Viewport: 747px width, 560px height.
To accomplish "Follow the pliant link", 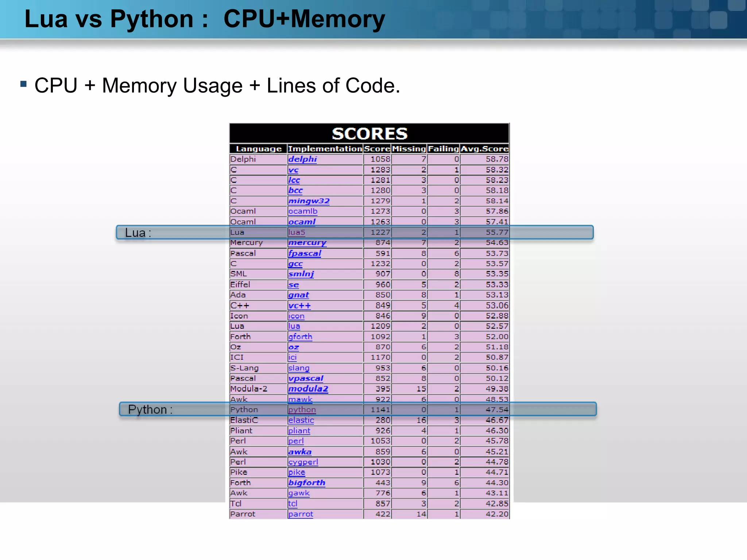I will click(x=299, y=431).
